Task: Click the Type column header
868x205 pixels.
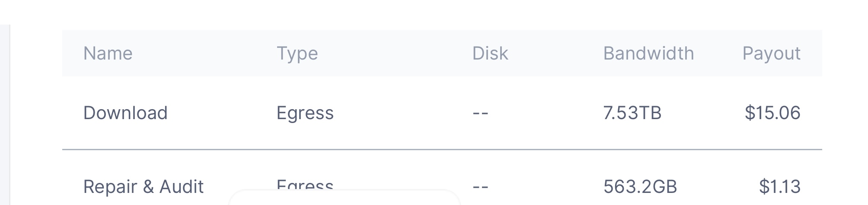Action: (297, 54)
